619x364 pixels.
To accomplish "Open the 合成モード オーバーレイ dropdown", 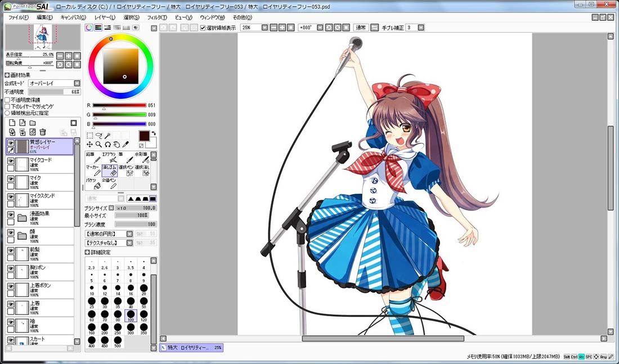I will click(x=54, y=83).
